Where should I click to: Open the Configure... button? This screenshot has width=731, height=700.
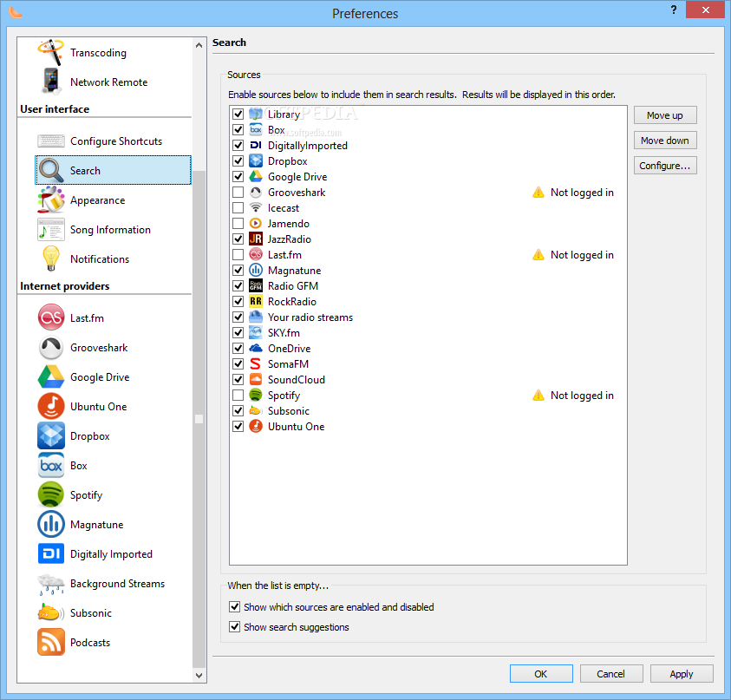[665, 166]
